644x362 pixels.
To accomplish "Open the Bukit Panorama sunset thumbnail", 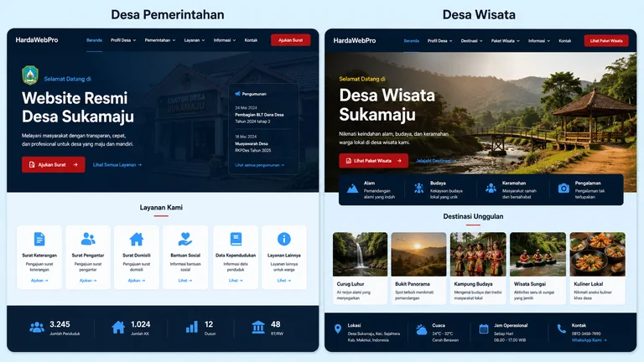I will pyautogui.click(x=418, y=254).
